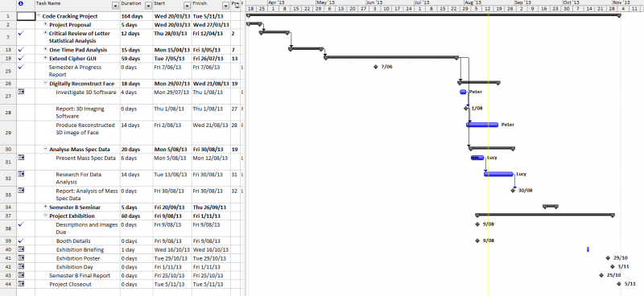Click the 30/08 milestone diamond in Gantt chart
This screenshot has height=296, width=644.
(x=513, y=190)
